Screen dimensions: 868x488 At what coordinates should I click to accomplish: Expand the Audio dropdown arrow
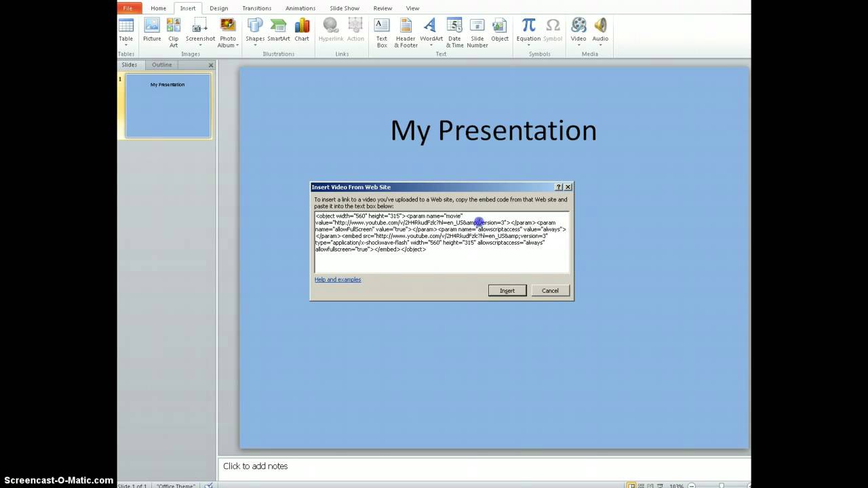pos(600,45)
